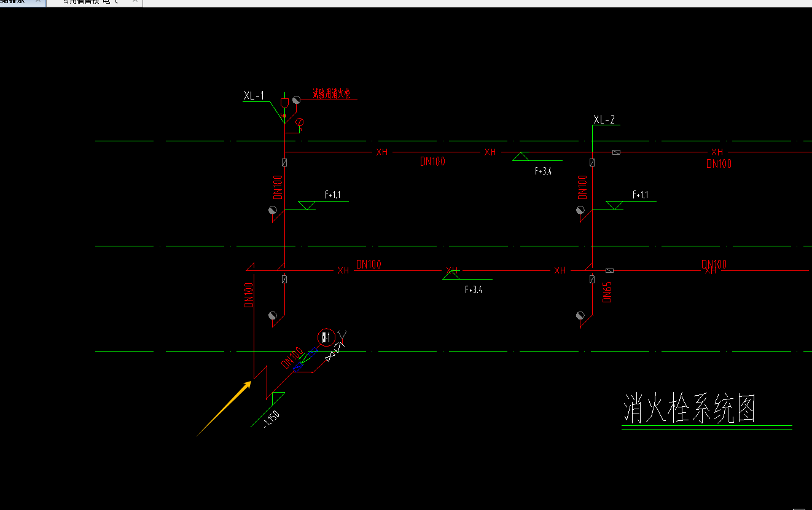Click the F+1.1 label on the XL-1 riser
The image size is (812, 510).
click(x=332, y=195)
